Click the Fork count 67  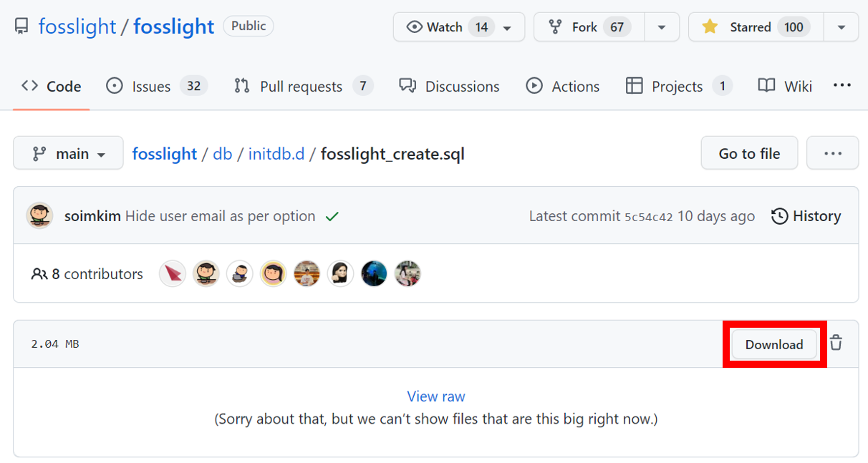[x=617, y=27]
